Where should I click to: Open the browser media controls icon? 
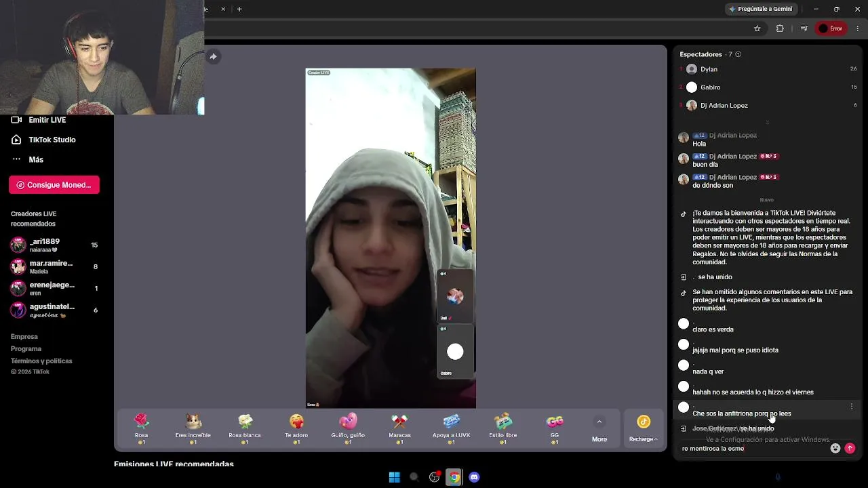804,28
